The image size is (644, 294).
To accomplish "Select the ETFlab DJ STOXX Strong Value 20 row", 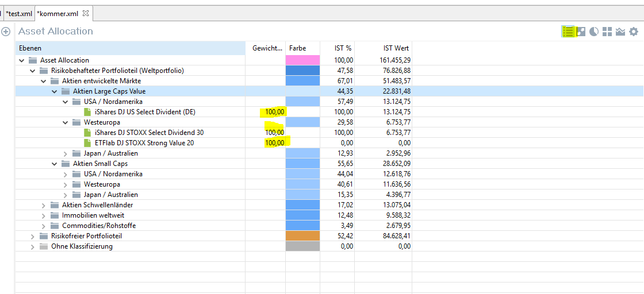I will [144, 143].
